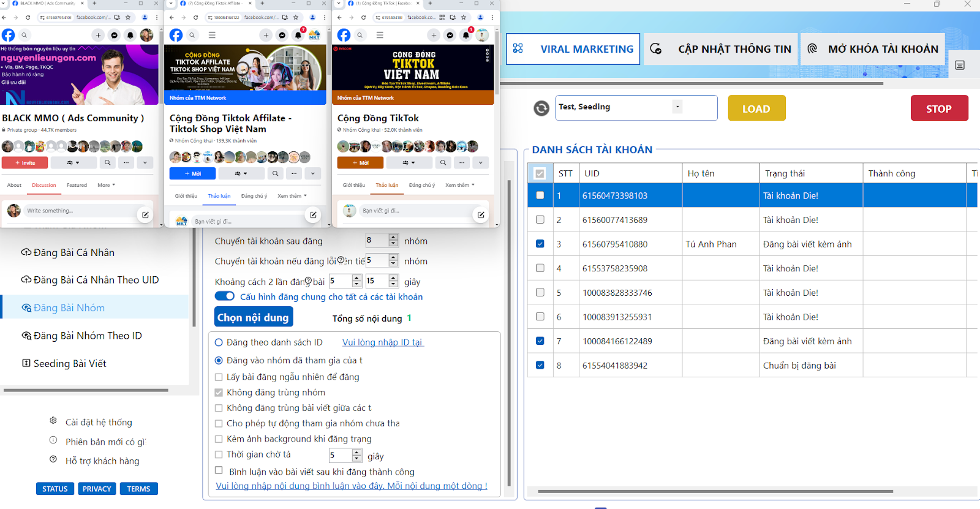Open Vui lòng nhập ID tại link
980x509 pixels.
coord(383,342)
